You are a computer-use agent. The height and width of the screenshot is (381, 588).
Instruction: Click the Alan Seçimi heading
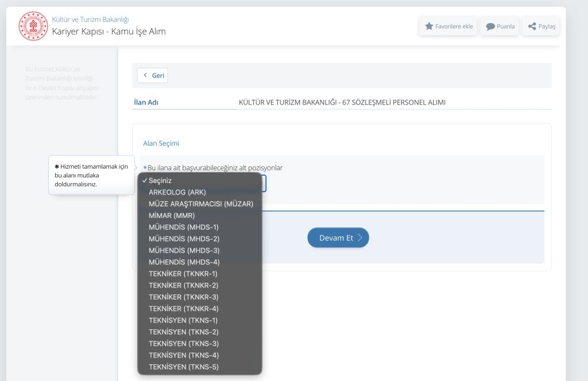pos(161,143)
